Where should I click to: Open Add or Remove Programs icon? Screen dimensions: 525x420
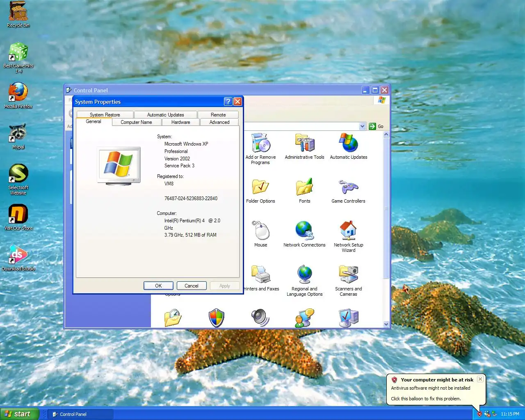pyautogui.click(x=260, y=148)
